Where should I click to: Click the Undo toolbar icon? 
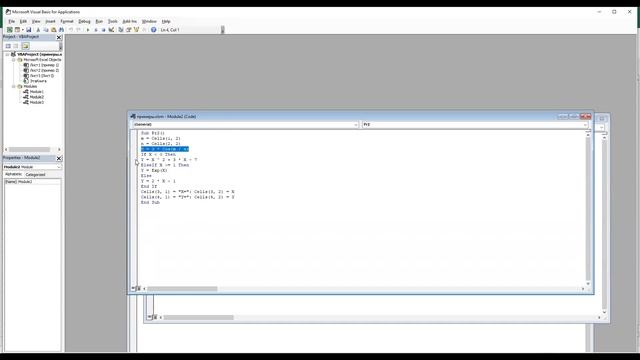71,30
